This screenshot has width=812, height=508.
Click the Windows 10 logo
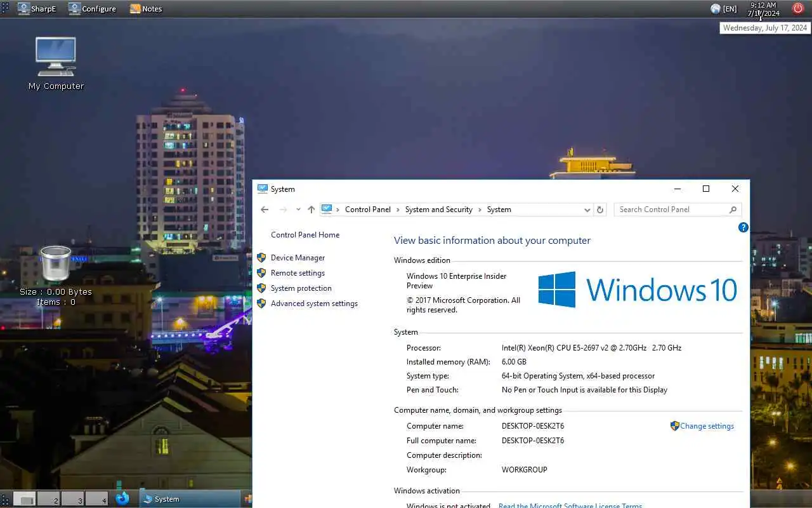(638, 290)
